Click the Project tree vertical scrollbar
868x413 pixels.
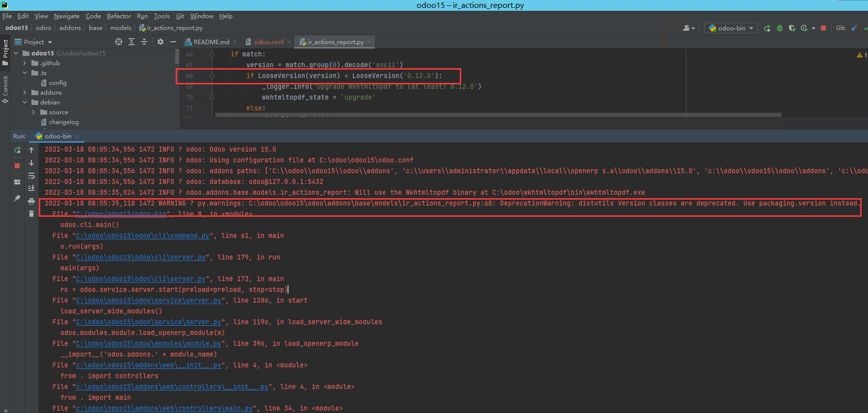(x=177, y=56)
